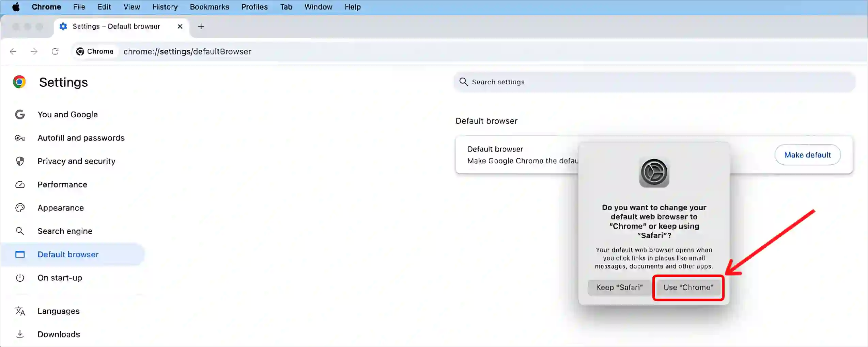
Task: Close the Settings tab
Action: point(180,27)
